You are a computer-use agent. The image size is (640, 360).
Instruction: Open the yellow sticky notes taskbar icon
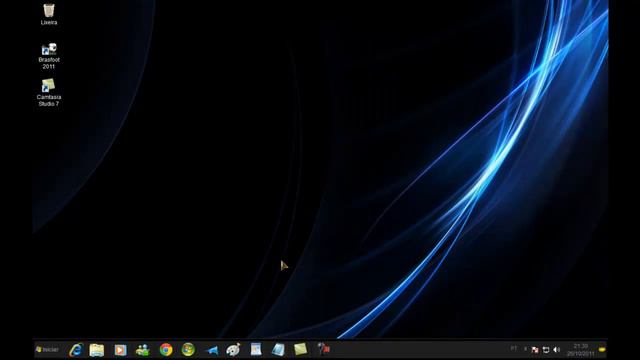300,349
